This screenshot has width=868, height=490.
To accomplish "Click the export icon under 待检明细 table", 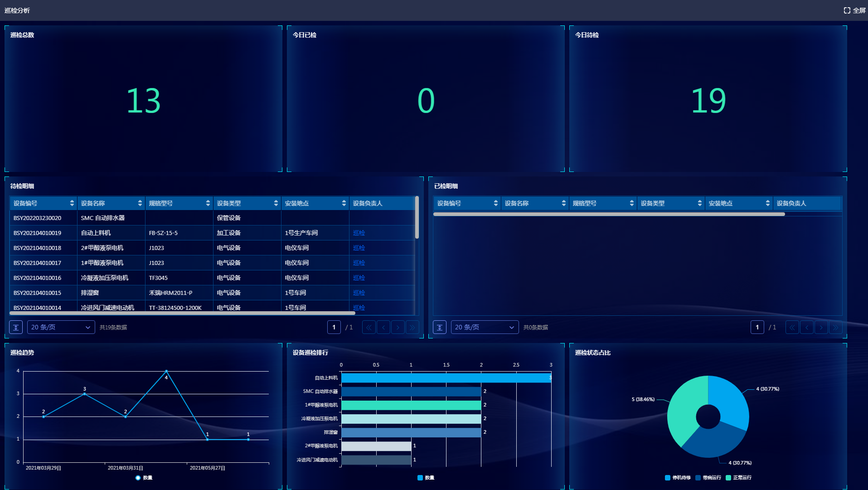I will [x=16, y=327].
